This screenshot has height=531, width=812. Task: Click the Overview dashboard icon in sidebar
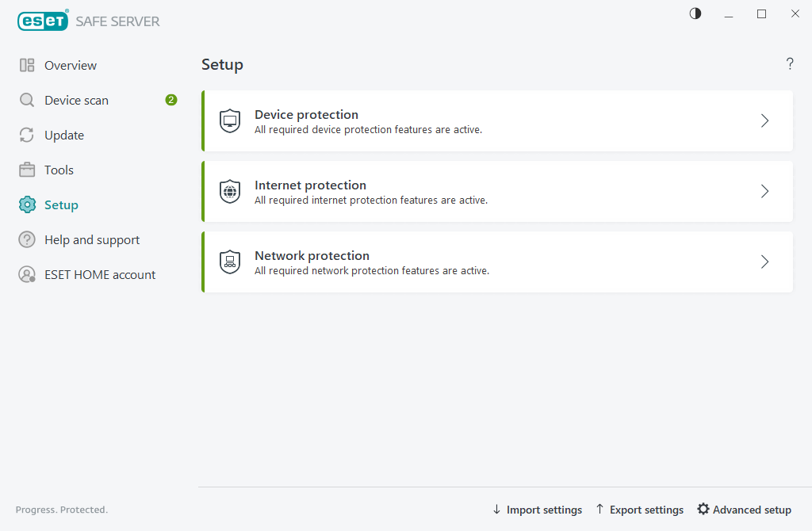coord(27,65)
